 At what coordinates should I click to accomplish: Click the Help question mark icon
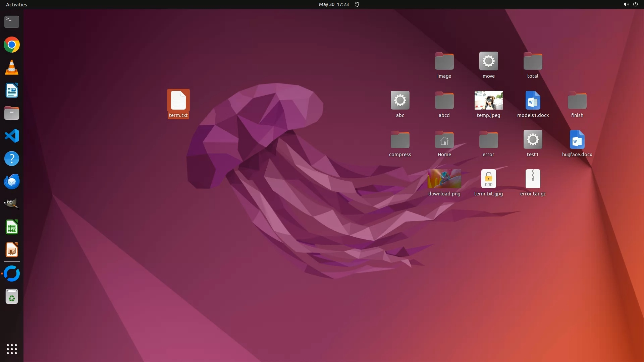pos(12,159)
